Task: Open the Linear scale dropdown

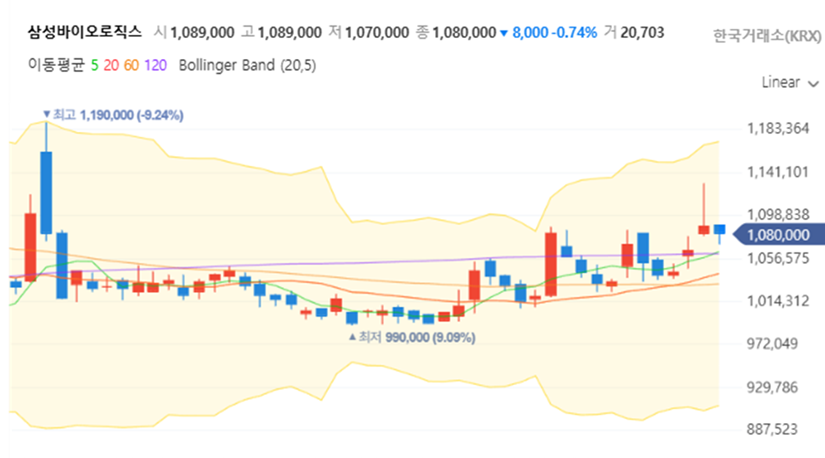Action: [x=790, y=83]
